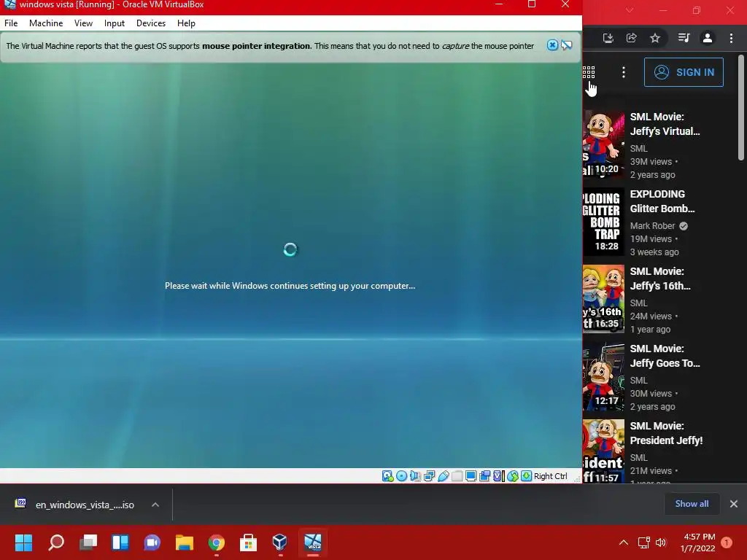Open the Chrome tab search chevron
Viewport: 747px width, 560px height.
[630, 10]
